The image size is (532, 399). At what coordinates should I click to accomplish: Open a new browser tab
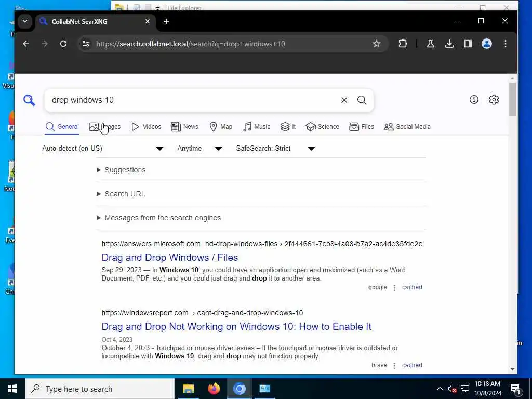pos(166,21)
